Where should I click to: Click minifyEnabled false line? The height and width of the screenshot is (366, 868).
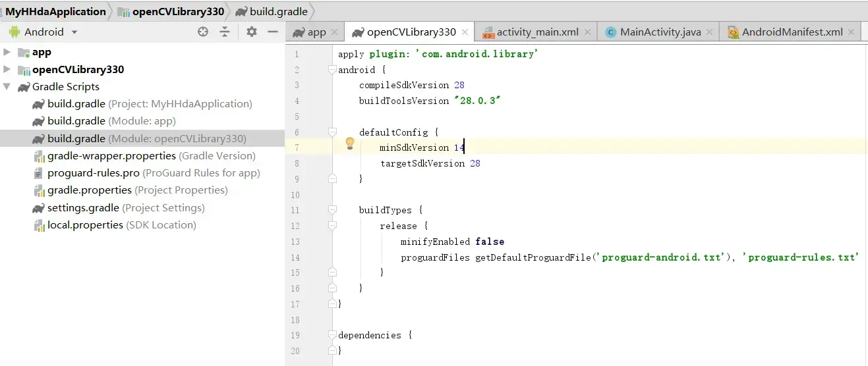pyautogui.click(x=452, y=242)
